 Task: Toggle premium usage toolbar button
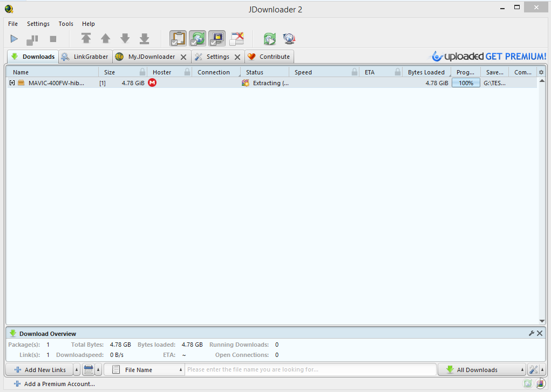click(x=217, y=38)
